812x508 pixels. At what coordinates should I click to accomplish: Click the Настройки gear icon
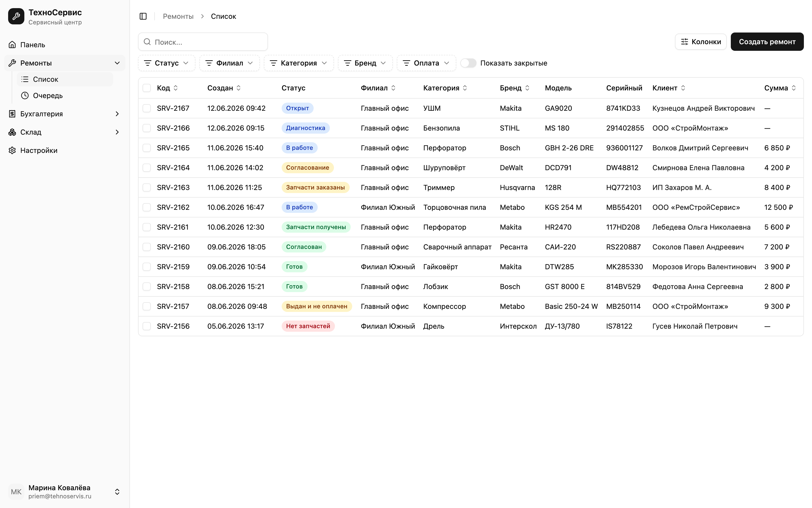12,150
